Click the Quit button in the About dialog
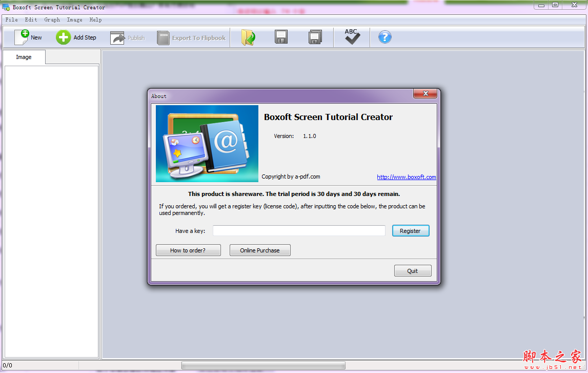Image resolution: width=588 pixels, height=373 pixels. (413, 271)
